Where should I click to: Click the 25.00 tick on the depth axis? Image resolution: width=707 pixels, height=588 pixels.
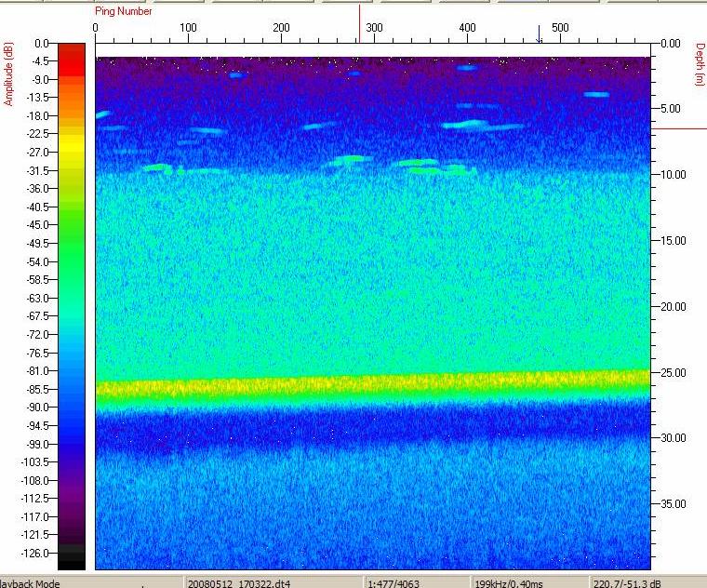671,372
